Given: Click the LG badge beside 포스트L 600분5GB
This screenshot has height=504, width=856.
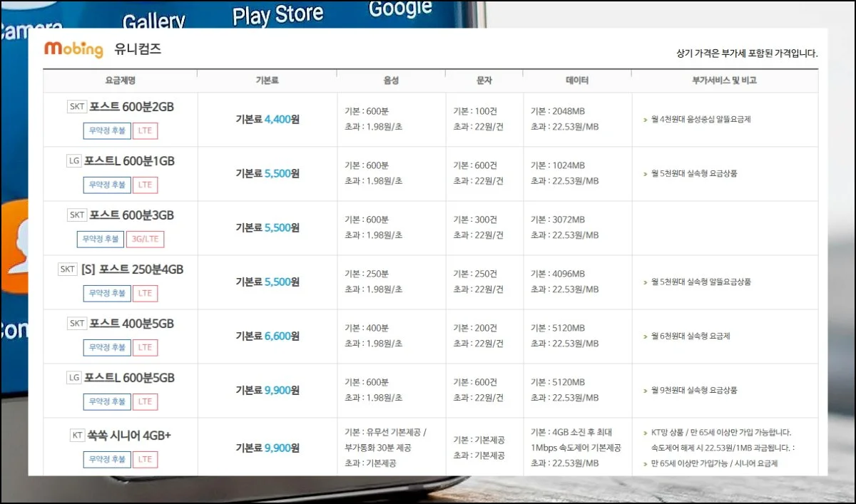Looking at the screenshot, I should [x=74, y=378].
